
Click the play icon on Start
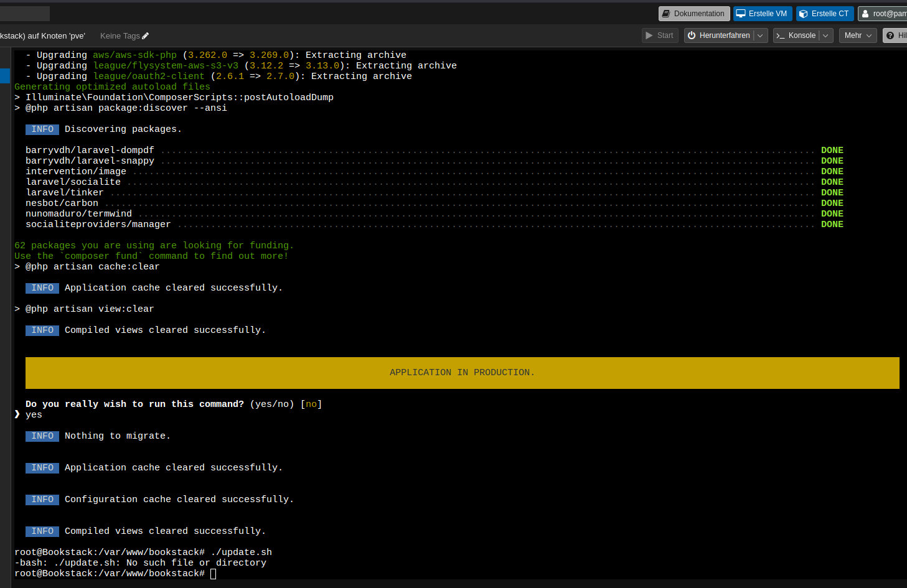649,35
